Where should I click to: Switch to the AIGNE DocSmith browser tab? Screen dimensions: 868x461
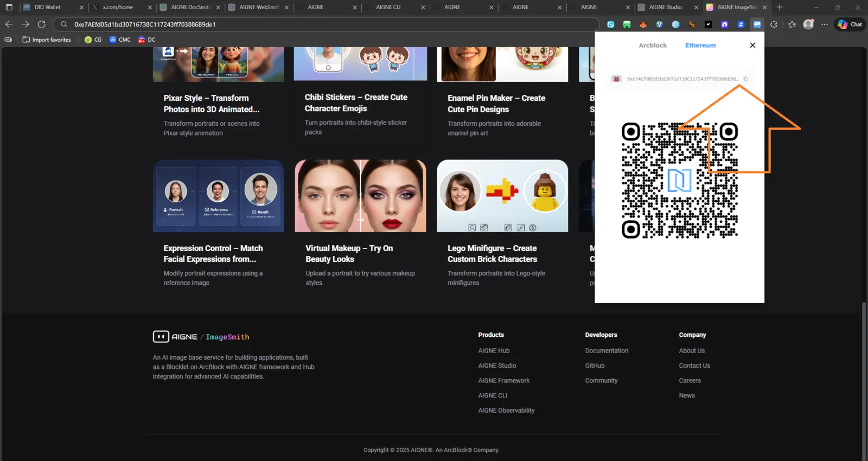190,8
